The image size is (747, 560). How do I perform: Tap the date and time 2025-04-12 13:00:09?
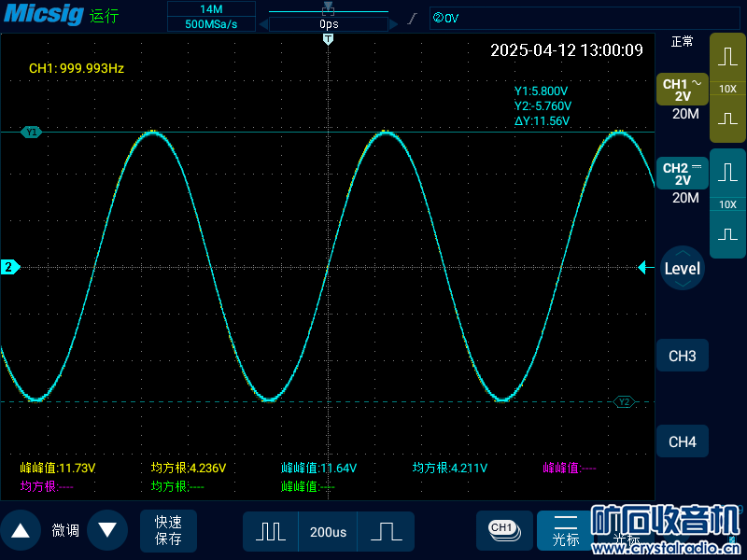click(x=567, y=50)
